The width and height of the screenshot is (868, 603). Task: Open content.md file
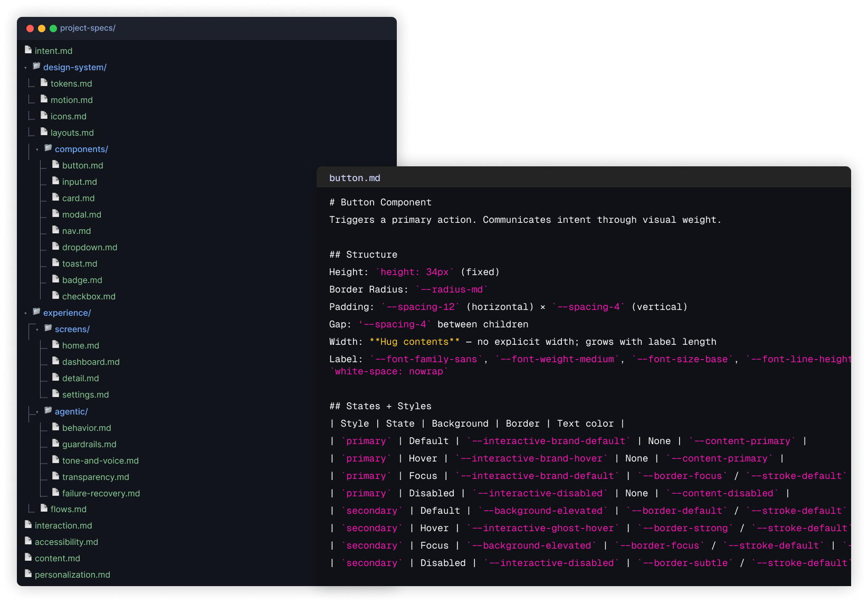point(58,558)
